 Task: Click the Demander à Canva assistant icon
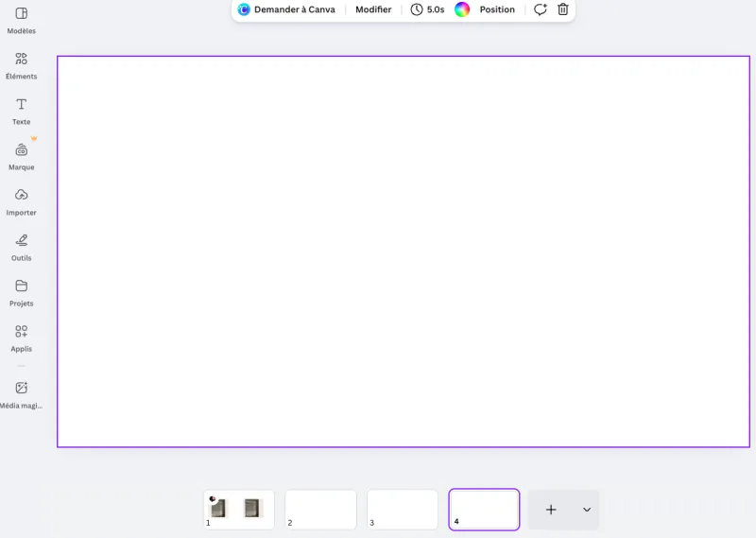244,9
